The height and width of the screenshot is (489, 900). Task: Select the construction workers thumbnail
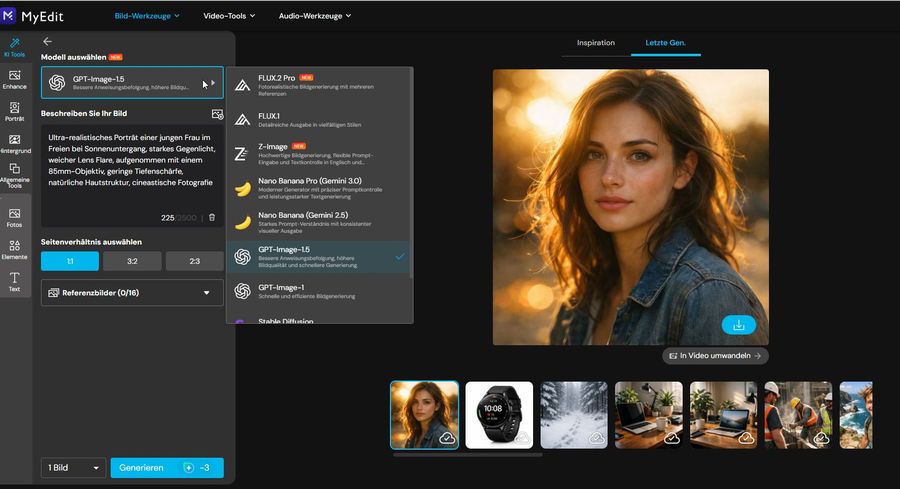point(798,415)
